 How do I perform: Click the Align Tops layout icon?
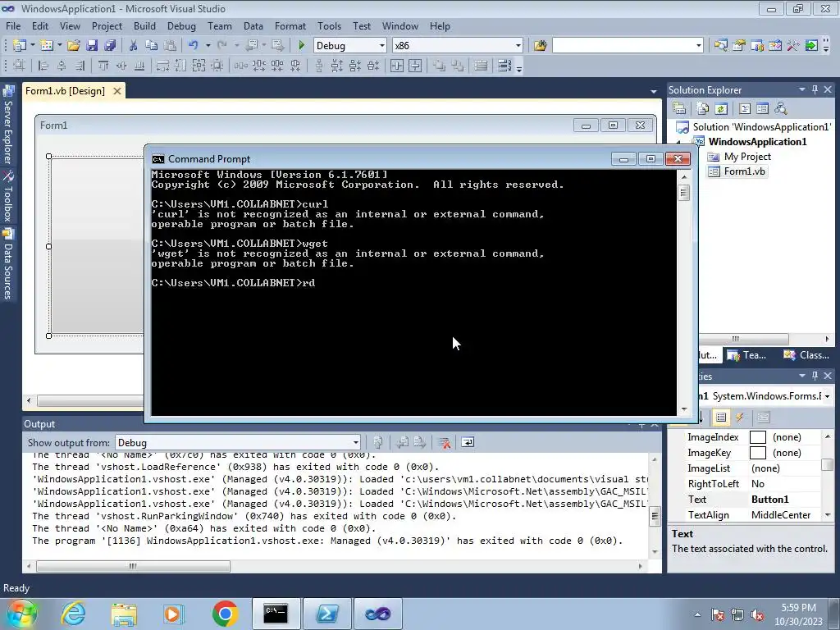click(103, 66)
